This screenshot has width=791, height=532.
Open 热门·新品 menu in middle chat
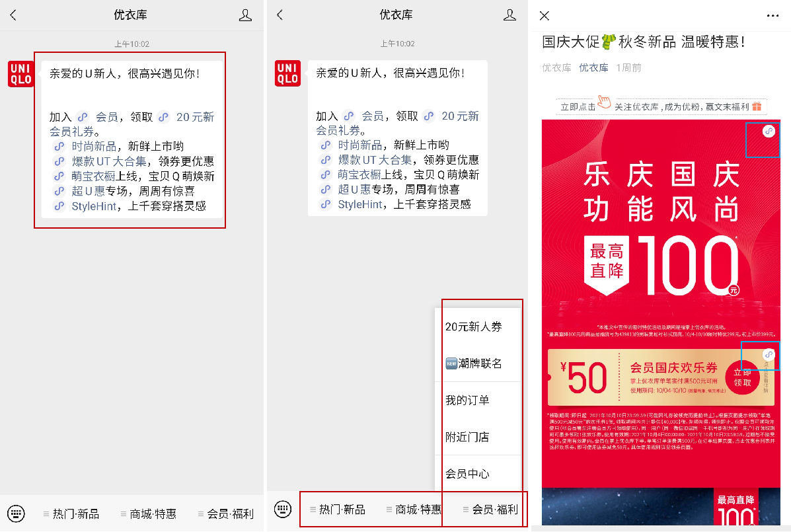point(338,510)
